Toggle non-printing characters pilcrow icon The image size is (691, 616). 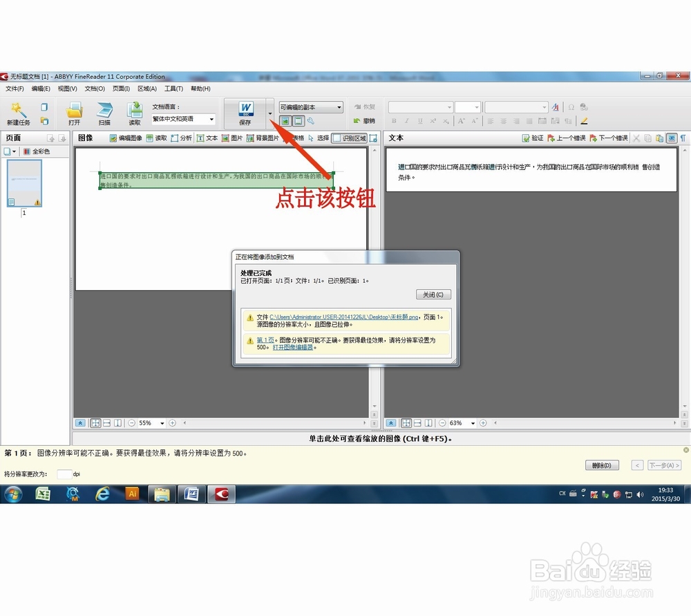point(683,138)
